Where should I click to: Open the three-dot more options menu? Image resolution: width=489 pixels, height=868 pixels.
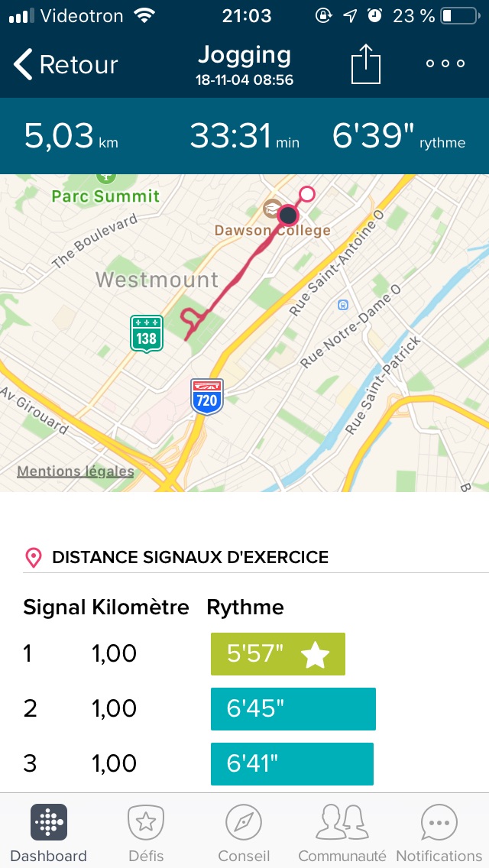(445, 64)
